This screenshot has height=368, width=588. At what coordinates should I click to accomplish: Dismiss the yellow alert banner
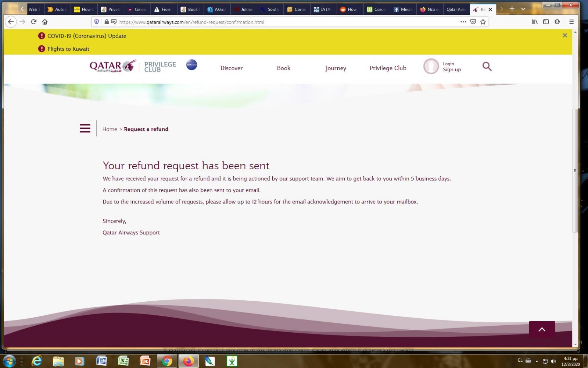pyautogui.click(x=565, y=35)
